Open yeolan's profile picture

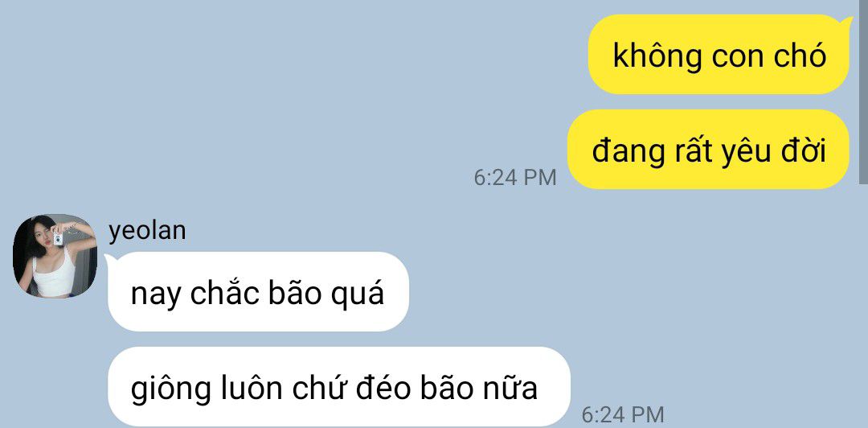point(55,256)
